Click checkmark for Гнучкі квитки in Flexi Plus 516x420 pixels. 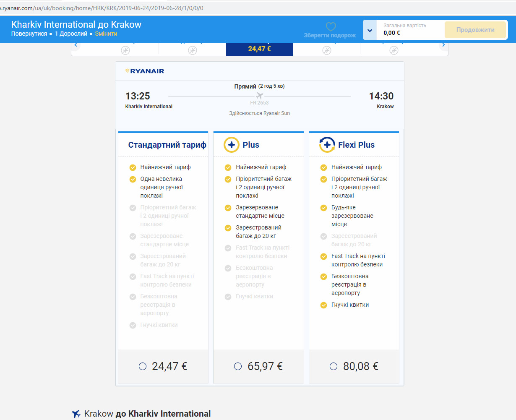coord(323,305)
